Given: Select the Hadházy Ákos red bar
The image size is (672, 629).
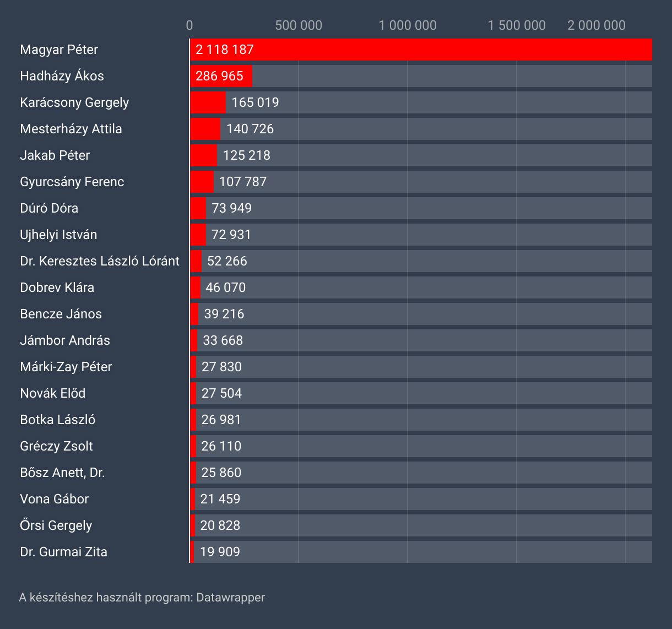Looking at the screenshot, I should [221, 76].
